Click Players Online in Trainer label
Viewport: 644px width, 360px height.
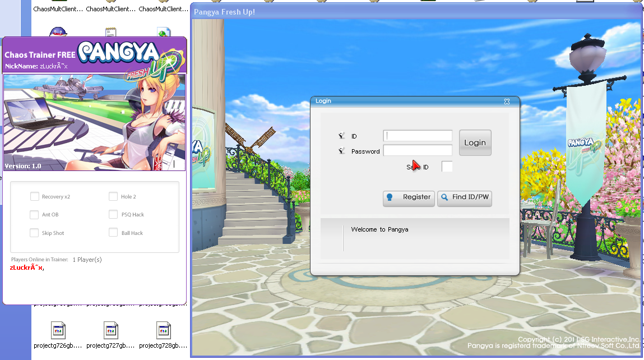pyautogui.click(x=39, y=260)
